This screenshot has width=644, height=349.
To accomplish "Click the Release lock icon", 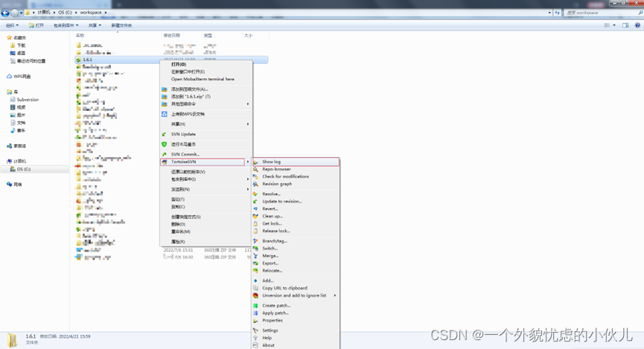I will [255, 231].
